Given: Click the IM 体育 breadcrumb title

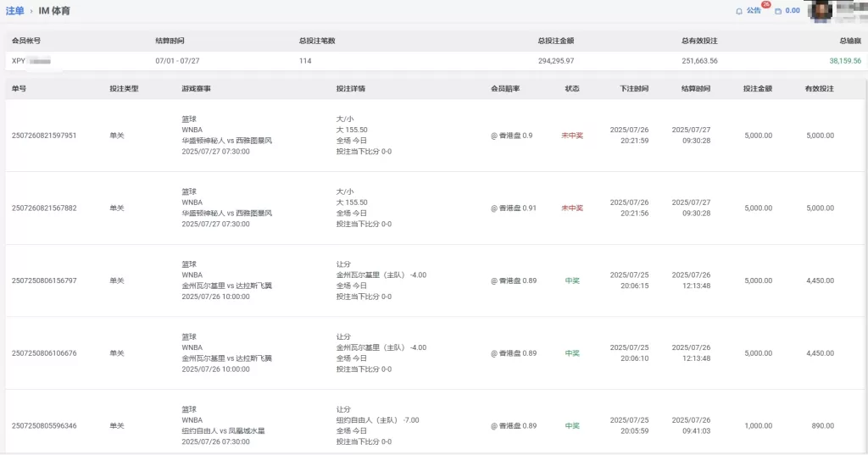Looking at the screenshot, I should pos(54,11).
